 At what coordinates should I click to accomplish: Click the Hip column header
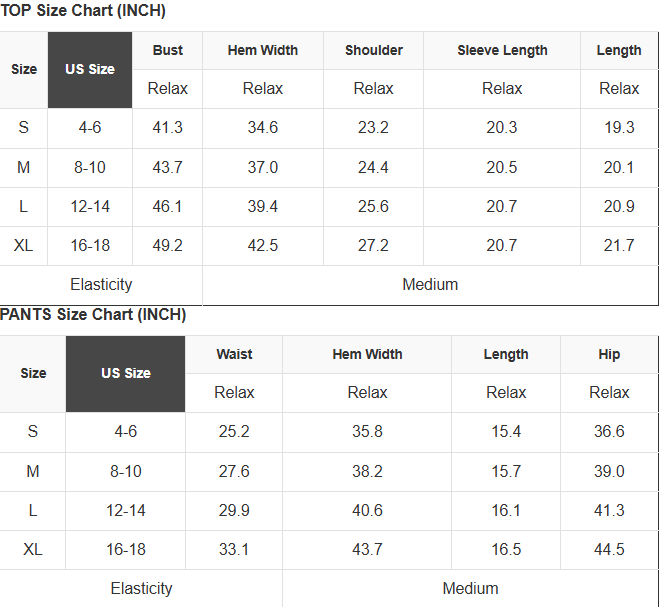point(609,354)
